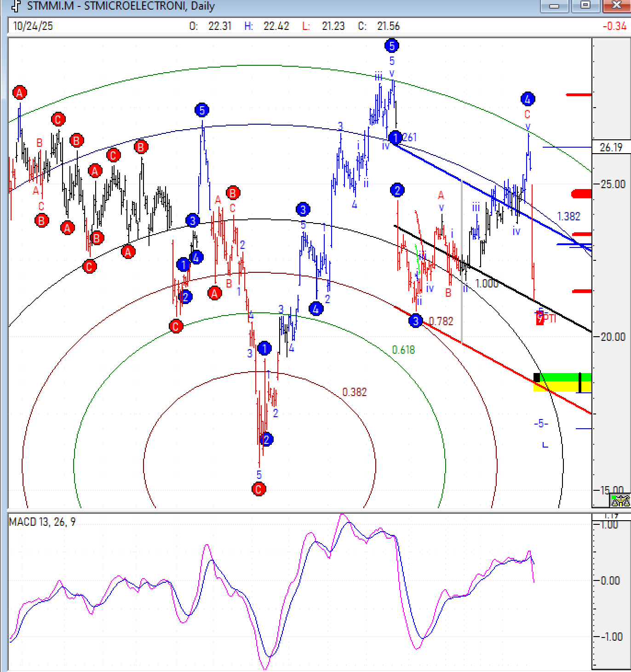Select the red circled C label below the lowest bar
Screen dimensions: 631x672
tap(259, 489)
